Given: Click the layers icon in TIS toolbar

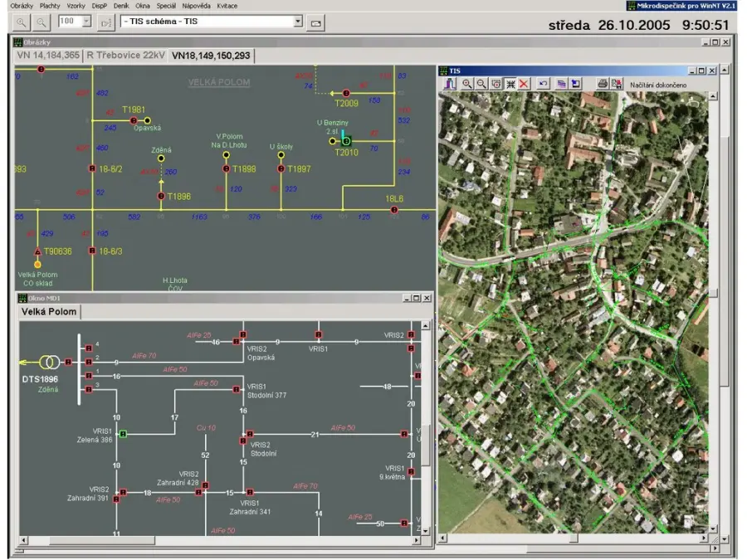Looking at the screenshot, I should pos(562,84).
